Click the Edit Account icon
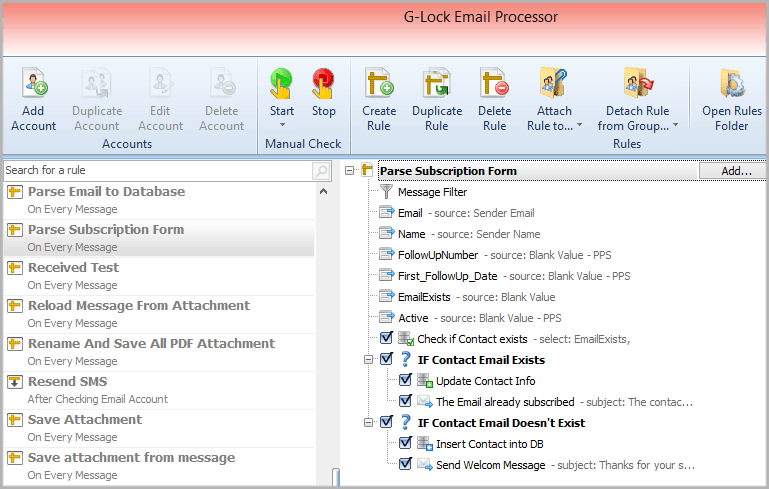 tap(160, 82)
